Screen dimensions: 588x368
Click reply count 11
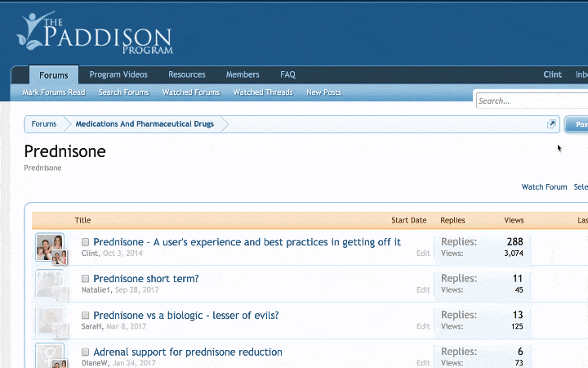pos(518,278)
